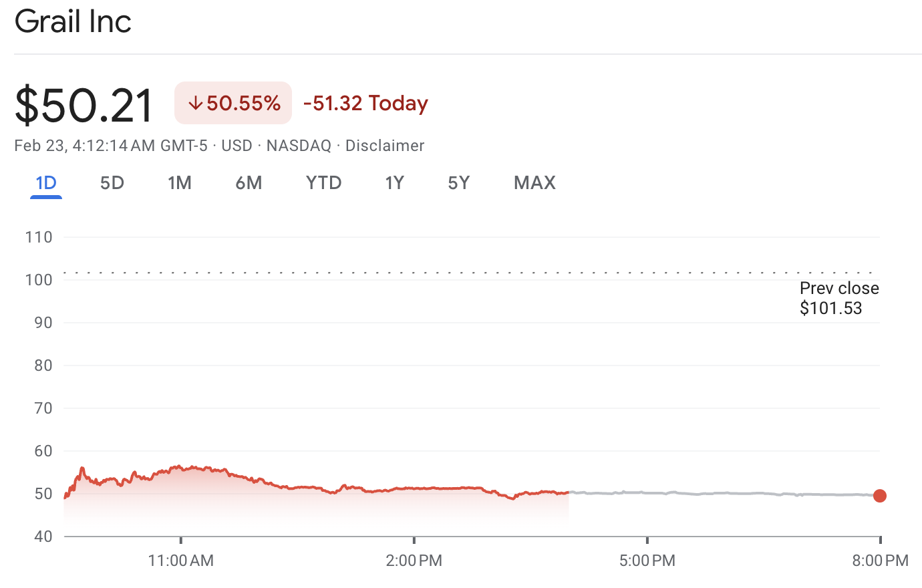Switch chart to 1Y range
The image size is (922, 588).
(395, 183)
